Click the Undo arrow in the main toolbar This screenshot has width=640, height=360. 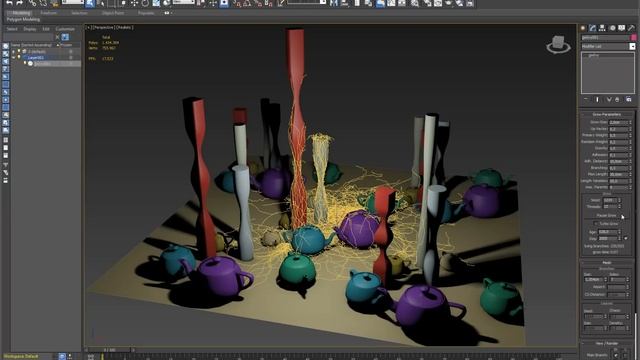tap(9, 3)
